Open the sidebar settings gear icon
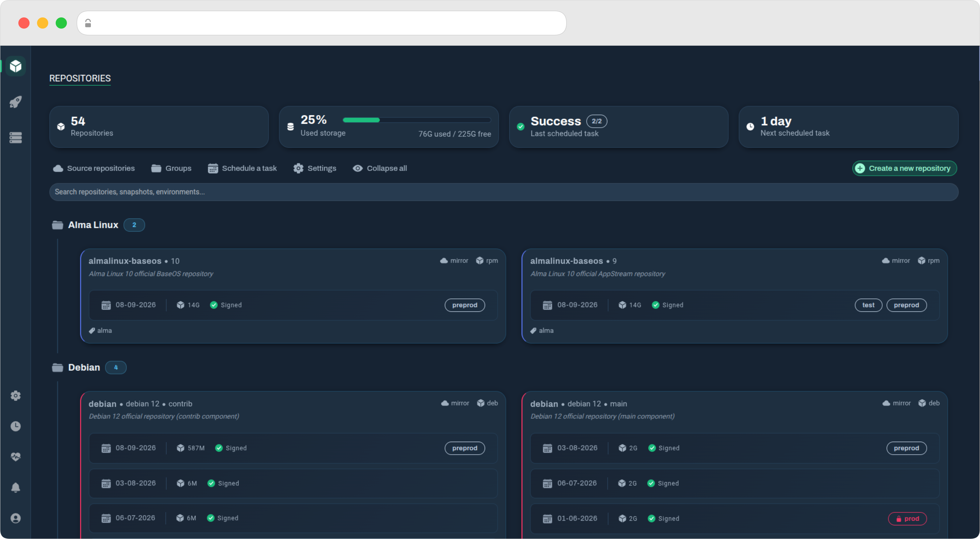Image resolution: width=980 pixels, height=539 pixels. tap(16, 396)
